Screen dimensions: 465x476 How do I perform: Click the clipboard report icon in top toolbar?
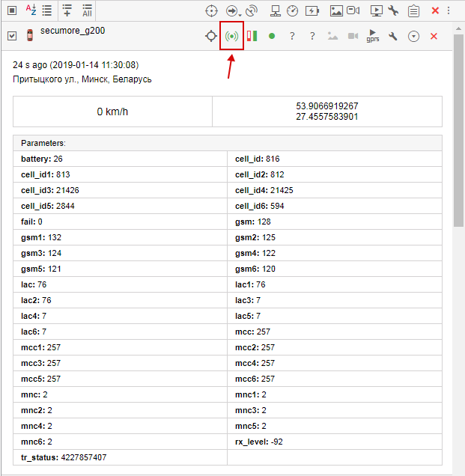(413, 10)
